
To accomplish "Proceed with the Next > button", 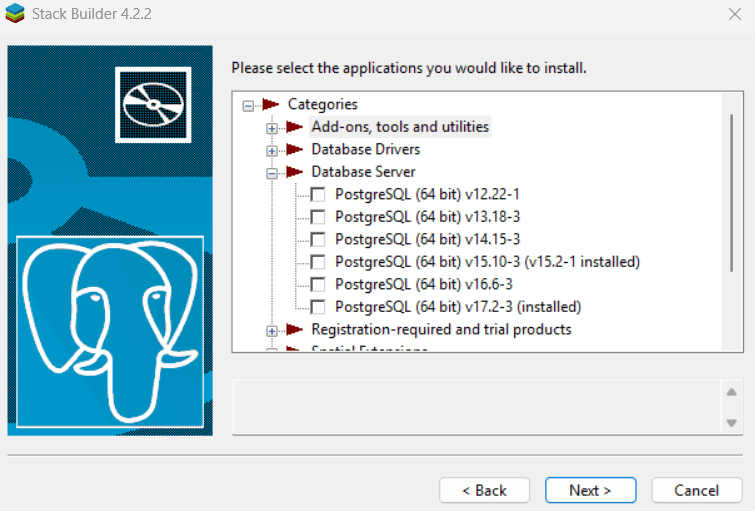I will (590, 490).
